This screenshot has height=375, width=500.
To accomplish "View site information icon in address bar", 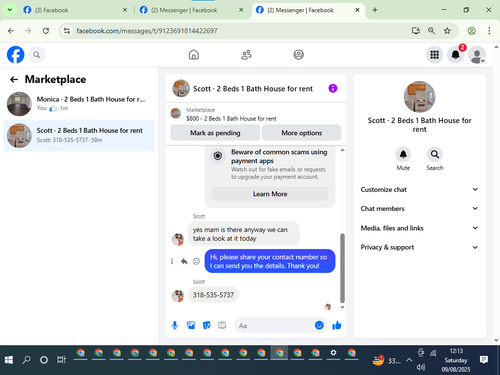I will 67,31.
